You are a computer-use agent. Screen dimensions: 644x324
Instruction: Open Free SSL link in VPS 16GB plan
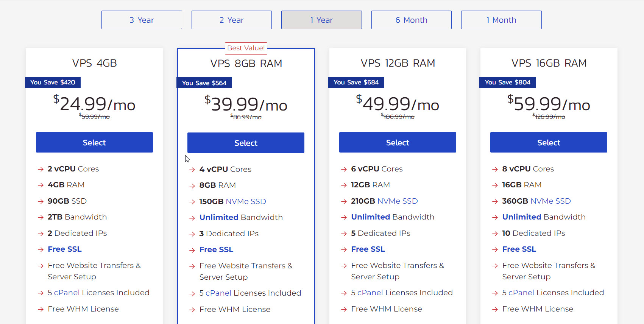[x=519, y=249]
